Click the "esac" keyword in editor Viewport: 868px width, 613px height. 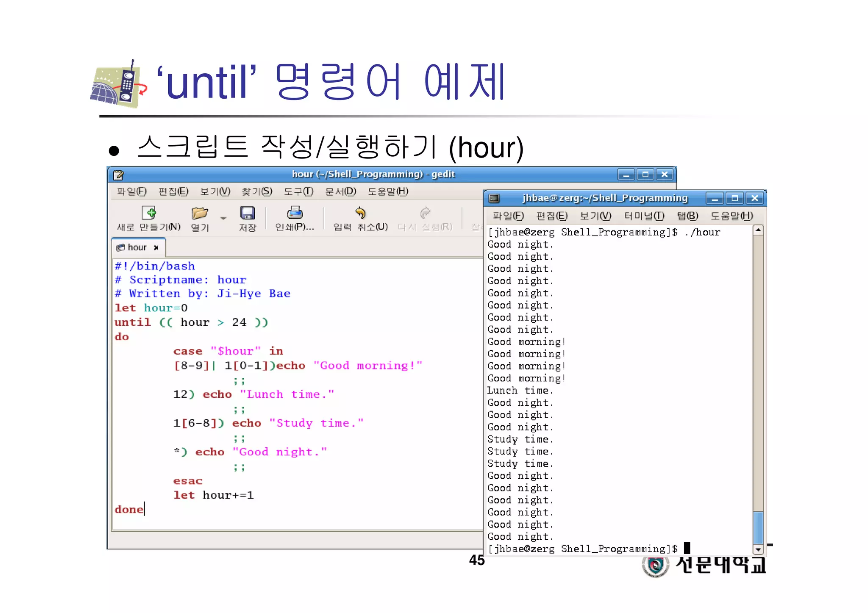point(188,481)
